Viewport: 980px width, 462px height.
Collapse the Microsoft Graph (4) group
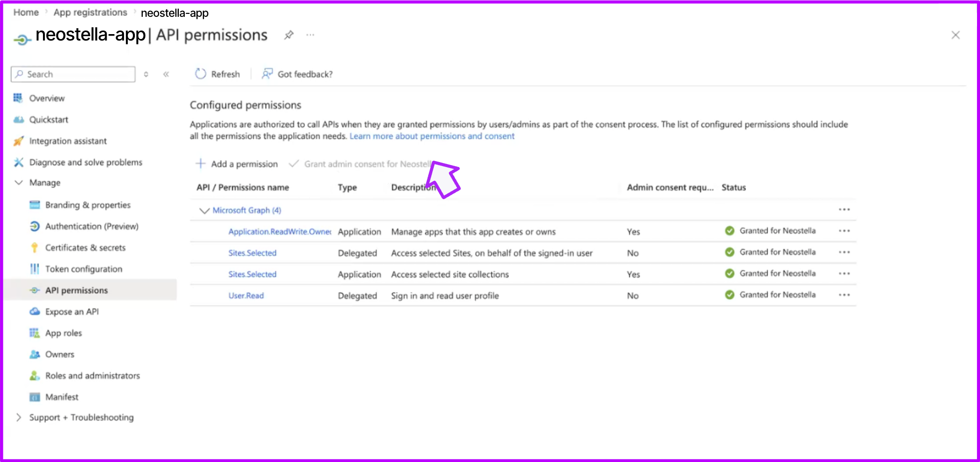[204, 210]
